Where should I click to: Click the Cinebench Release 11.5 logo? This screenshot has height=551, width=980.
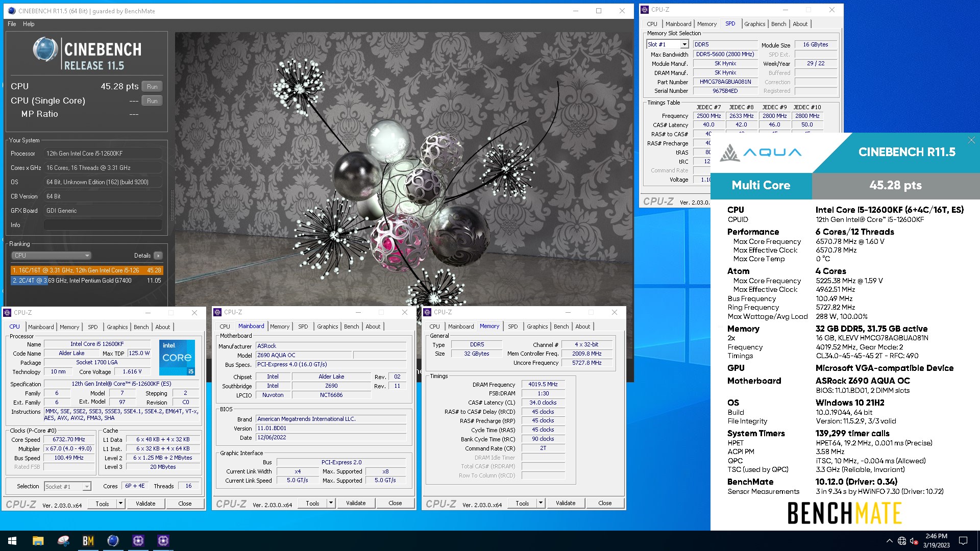pos(87,54)
